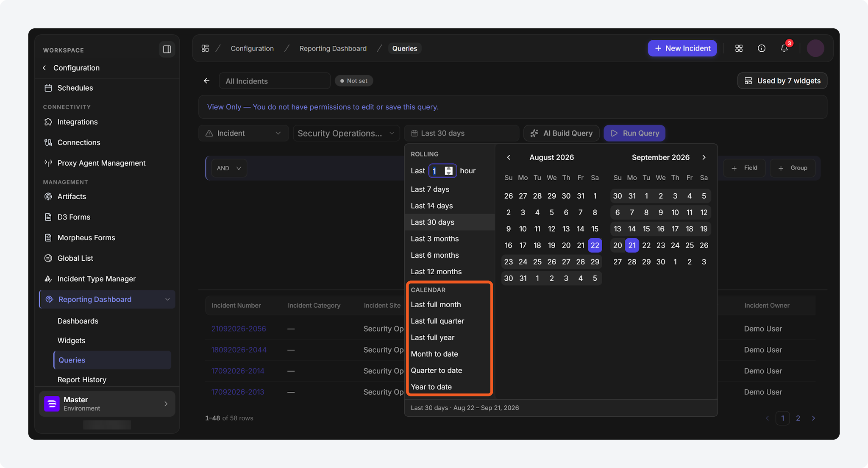Select Last 7 days option
Screen dimensions: 868x468
450,189
